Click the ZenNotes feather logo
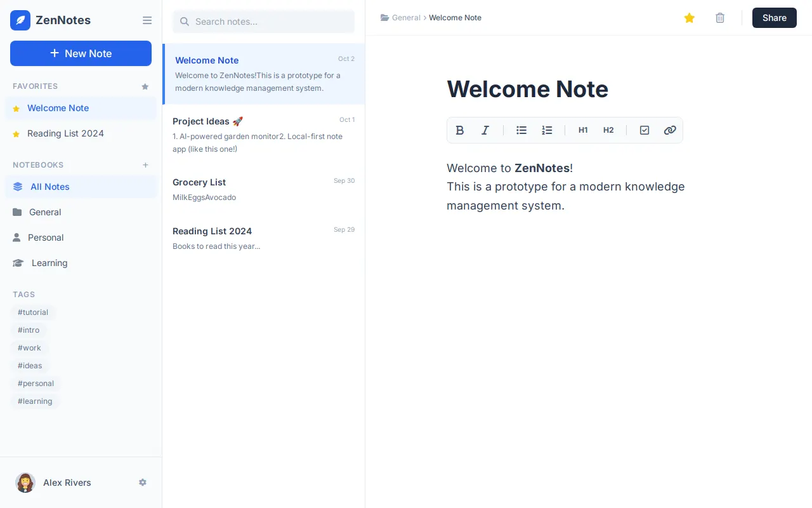Viewport: 812px width, 508px height. pos(20,20)
